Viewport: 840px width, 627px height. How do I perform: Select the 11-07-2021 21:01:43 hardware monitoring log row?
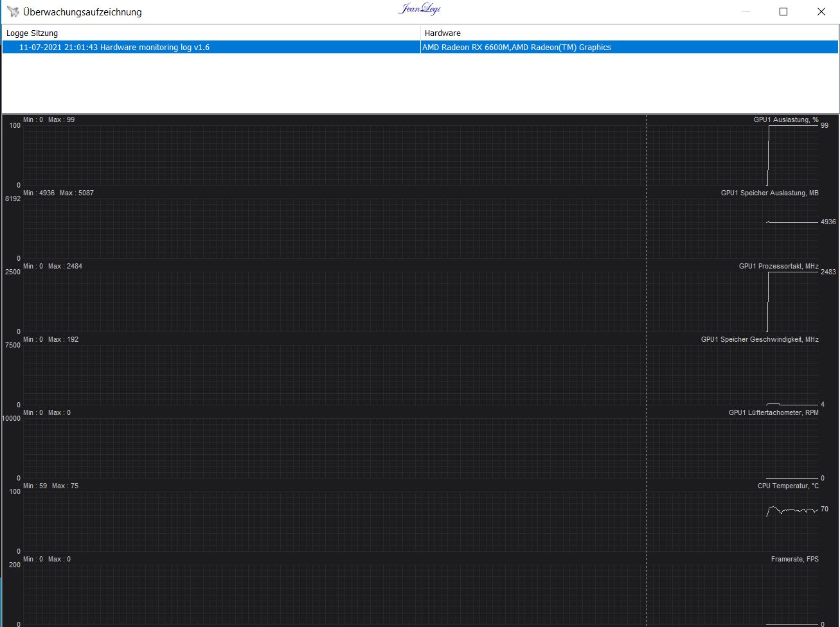[x=420, y=47]
